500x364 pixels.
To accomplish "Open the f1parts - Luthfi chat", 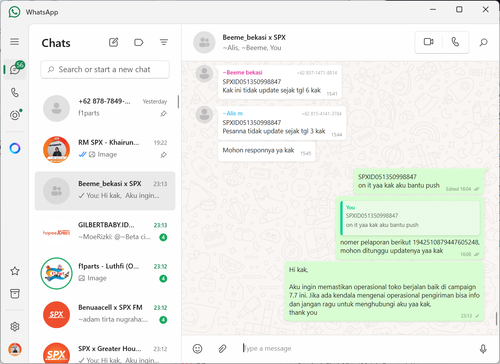I will pyautogui.click(x=105, y=273).
